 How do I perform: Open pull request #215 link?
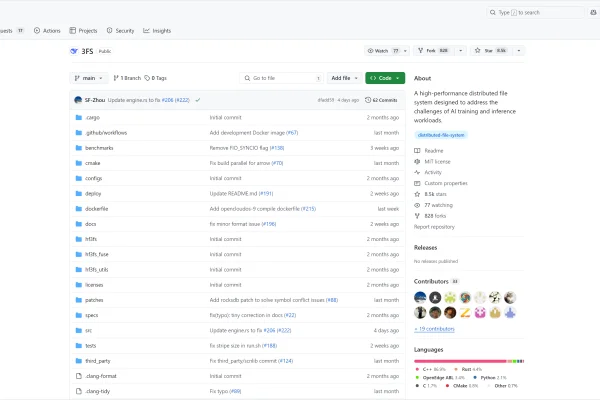click(x=308, y=209)
